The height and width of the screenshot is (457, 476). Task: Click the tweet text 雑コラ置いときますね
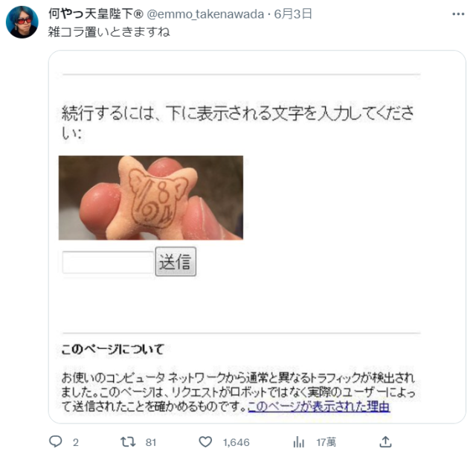click(x=109, y=32)
